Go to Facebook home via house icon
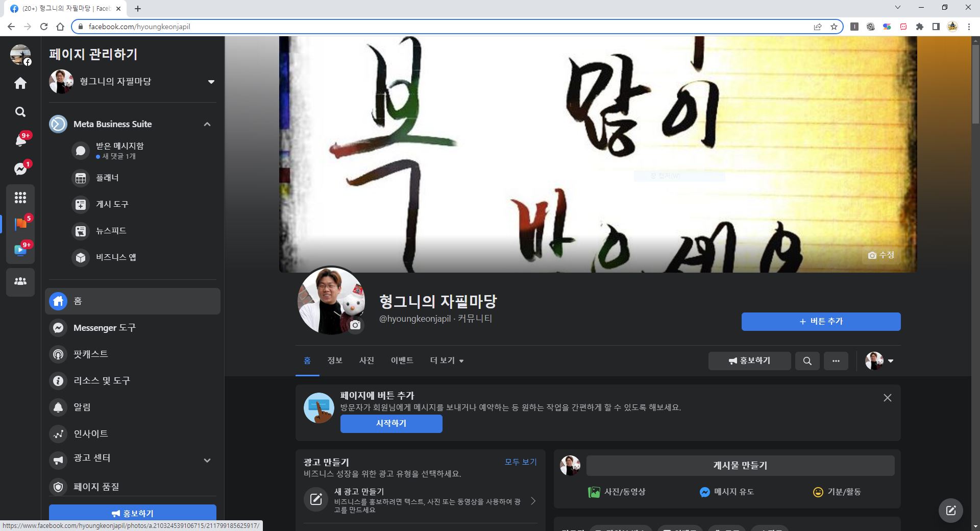980x531 pixels. [x=20, y=83]
